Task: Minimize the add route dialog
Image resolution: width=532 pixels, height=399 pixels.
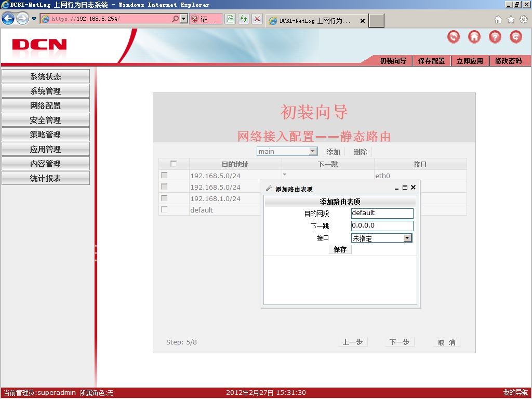Action: click(396, 188)
